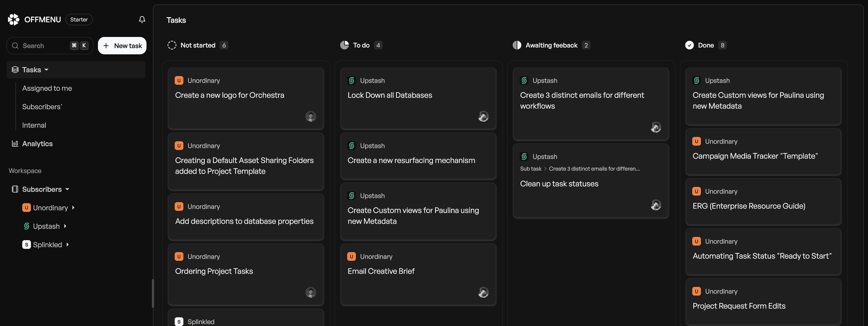Open the Assigned to me view
The height and width of the screenshot is (326, 868).
[47, 88]
